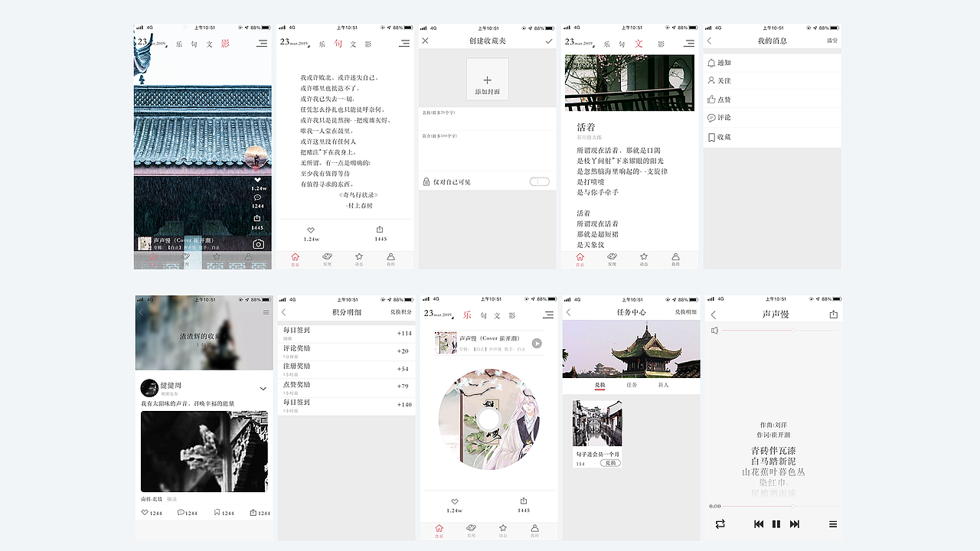Screen dimensions: 980x551
Task: Open 评论 in 我的消息
Action: tap(772, 118)
